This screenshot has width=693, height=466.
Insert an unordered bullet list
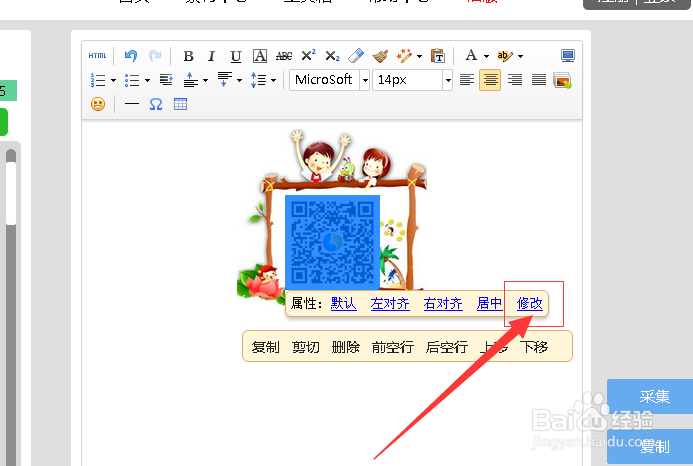(x=132, y=80)
